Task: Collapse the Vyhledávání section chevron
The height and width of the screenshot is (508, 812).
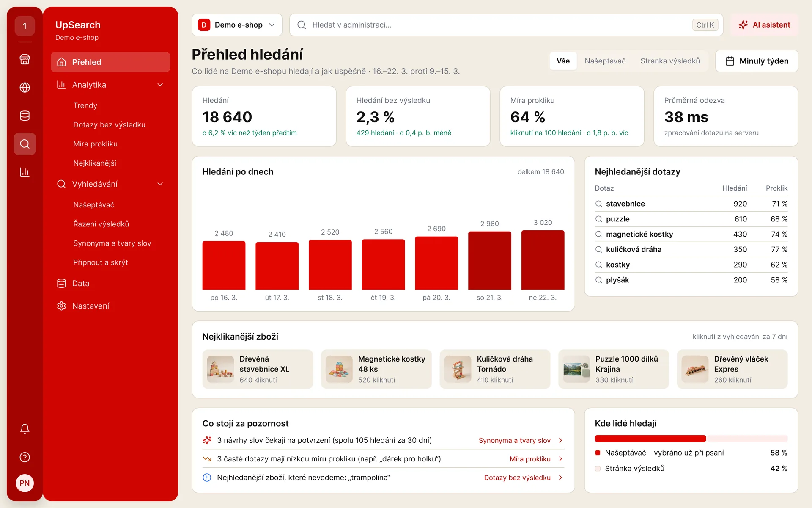Action: 160,184
